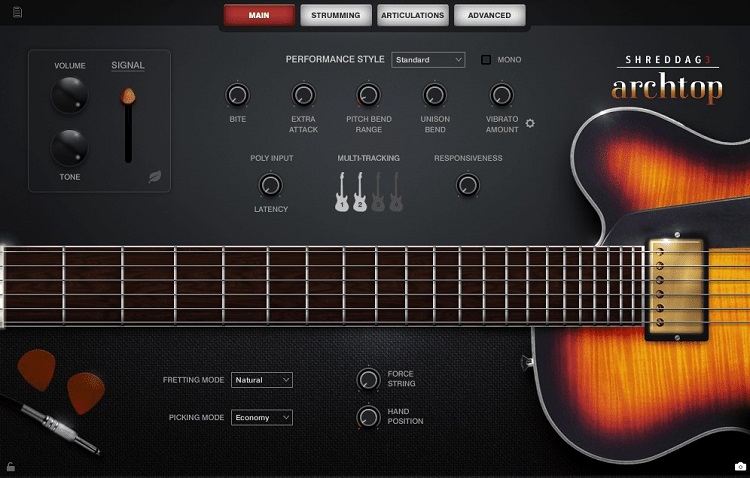Click the Force String knob
Image resolution: width=750 pixels, height=478 pixels.
click(368, 379)
